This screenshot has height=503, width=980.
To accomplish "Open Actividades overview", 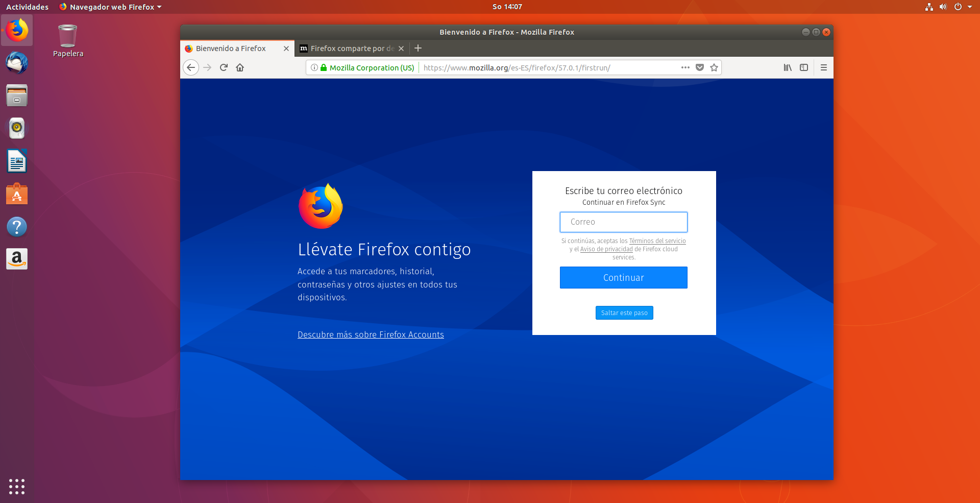I will [27, 7].
